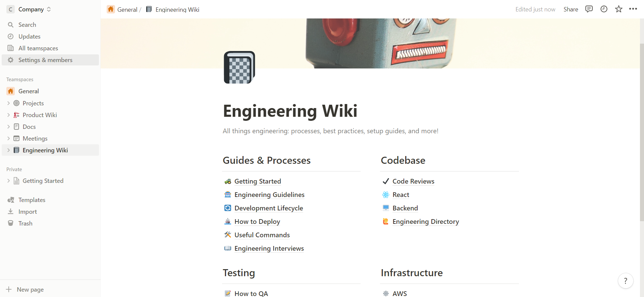
Task: Expand Engineering Wiki in the sidebar
Action: point(8,150)
